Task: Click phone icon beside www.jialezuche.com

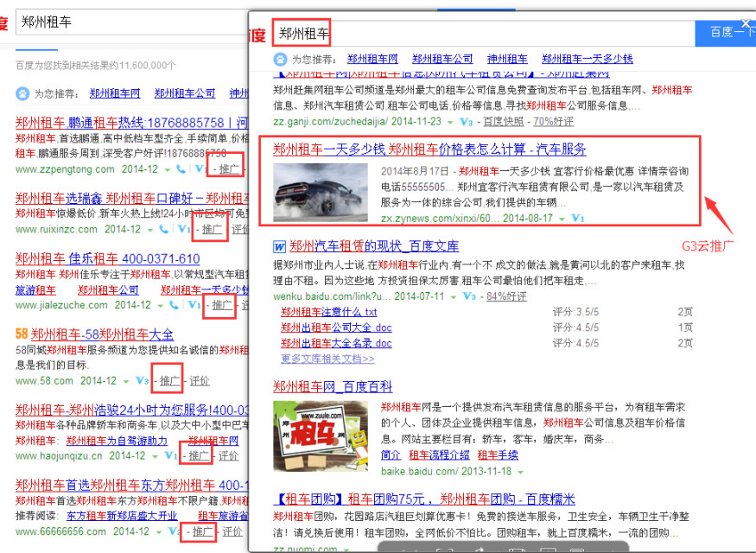Action: 174,305
